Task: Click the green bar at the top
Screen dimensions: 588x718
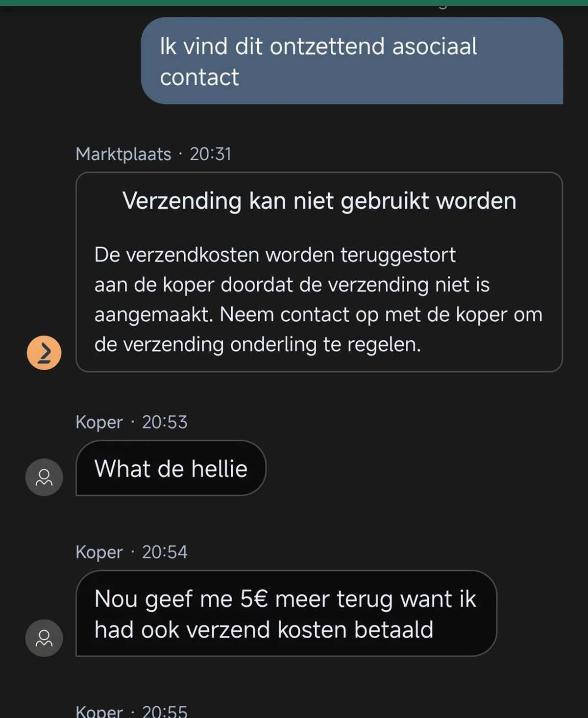Action: pyautogui.click(x=294, y=2)
